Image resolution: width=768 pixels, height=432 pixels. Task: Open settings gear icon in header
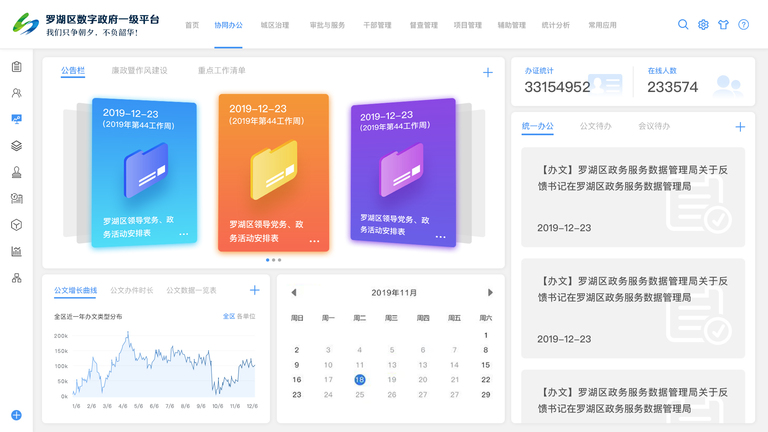pos(703,24)
